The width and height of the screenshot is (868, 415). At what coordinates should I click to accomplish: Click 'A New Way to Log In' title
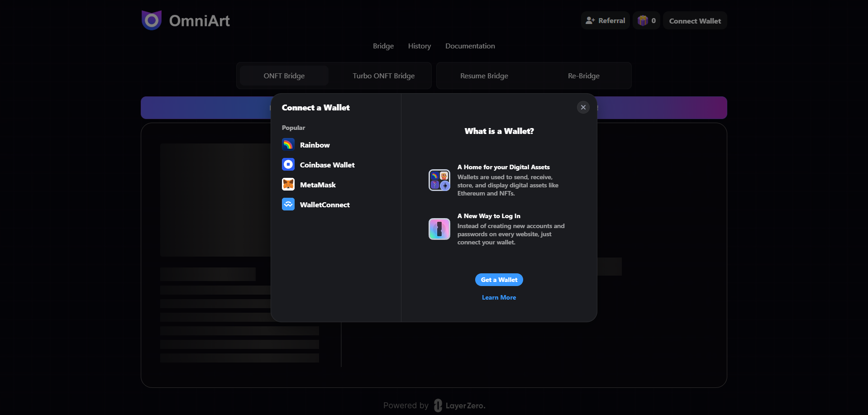489,216
